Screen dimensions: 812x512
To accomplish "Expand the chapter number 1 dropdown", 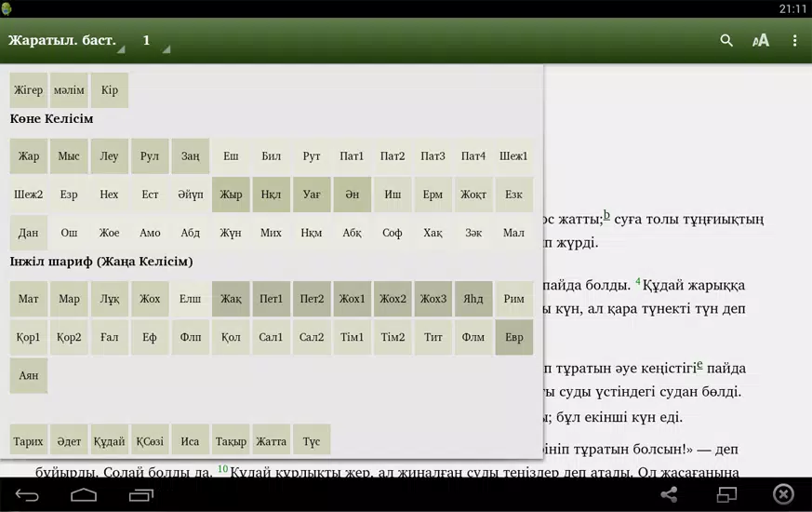I will tap(154, 41).
